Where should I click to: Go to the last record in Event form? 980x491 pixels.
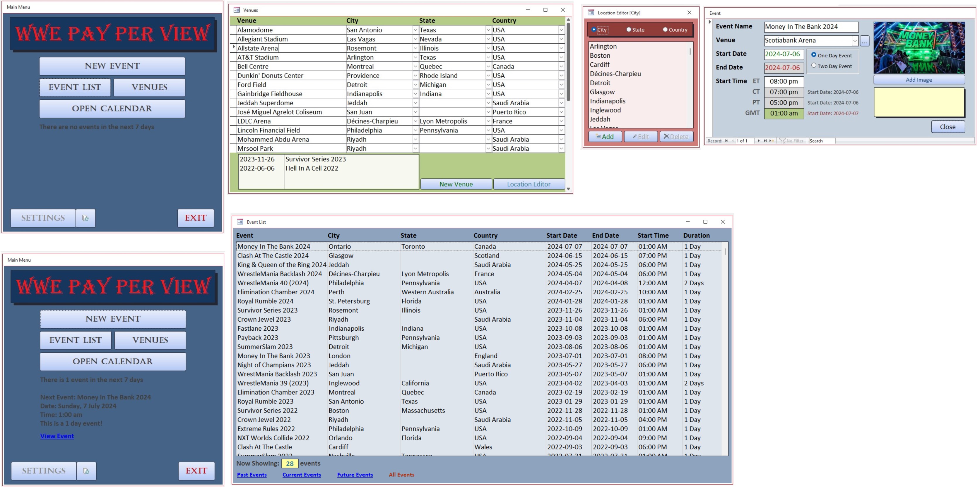click(765, 141)
